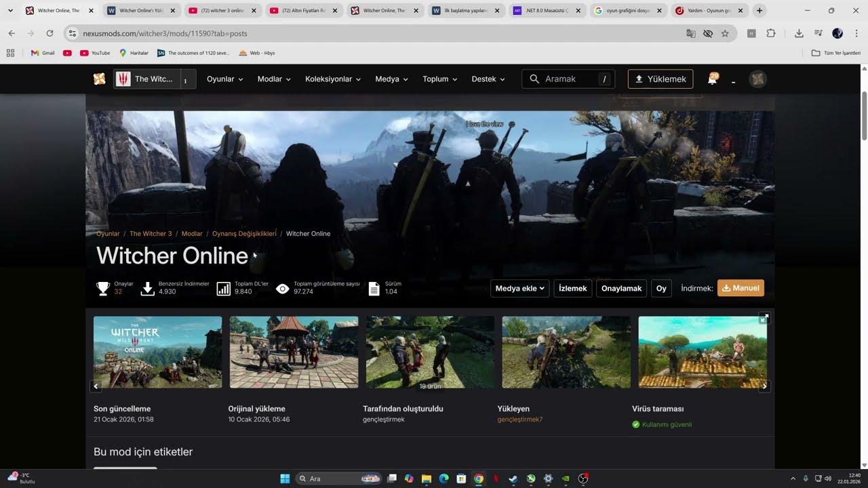The width and height of the screenshot is (868, 488).
Task: Open Steam from the taskbar
Action: click(513, 479)
